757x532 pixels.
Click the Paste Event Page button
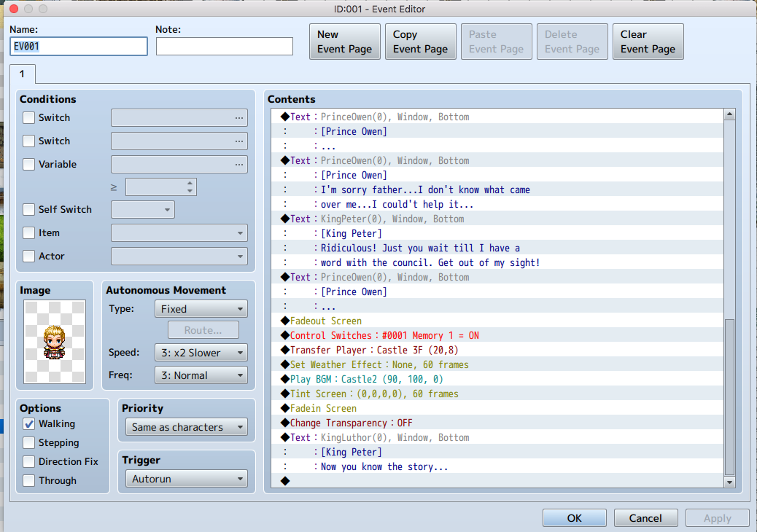click(497, 42)
